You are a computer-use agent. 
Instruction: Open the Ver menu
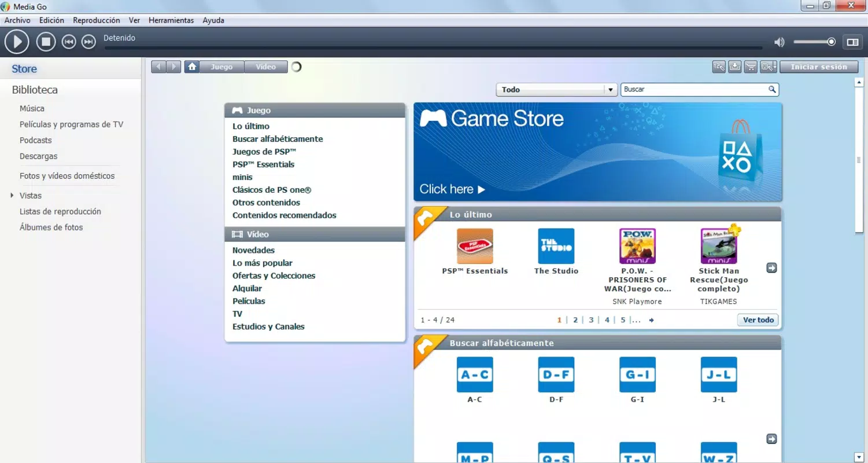tap(134, 20)
